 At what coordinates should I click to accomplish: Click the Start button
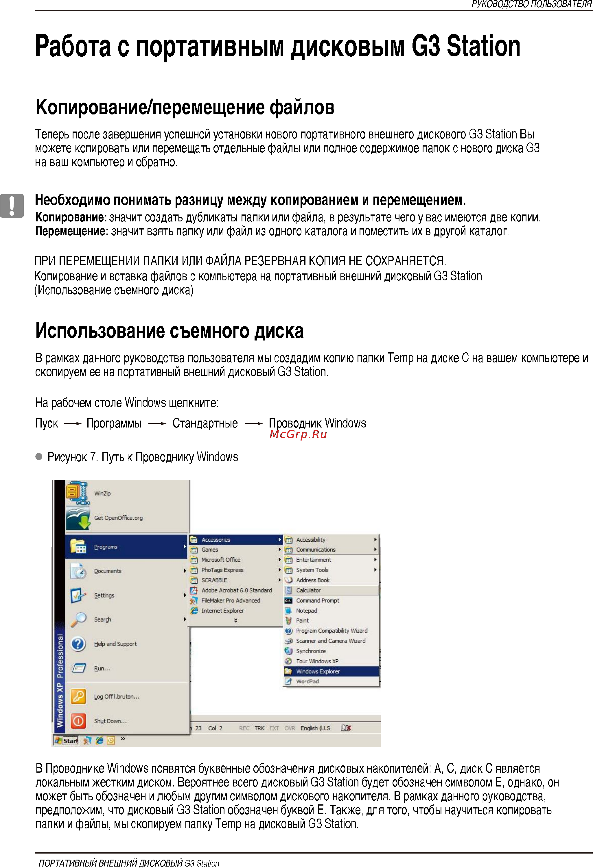click(66, 740)
